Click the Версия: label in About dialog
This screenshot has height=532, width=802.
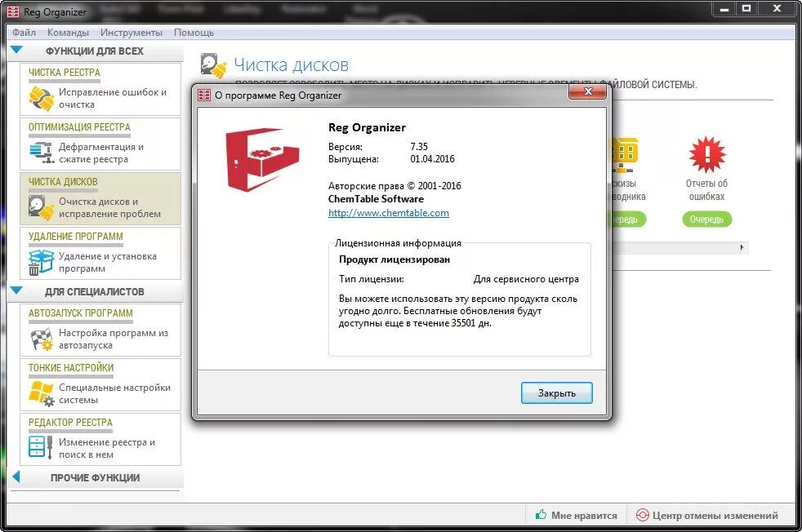click(x=345, y=147)
